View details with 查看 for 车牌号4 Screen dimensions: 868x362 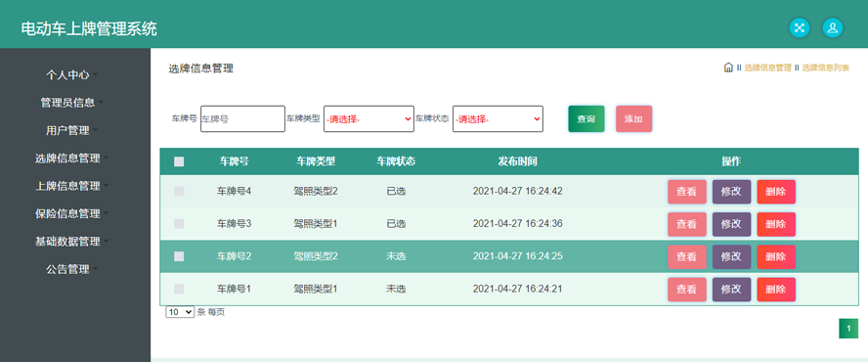[687, 192]
